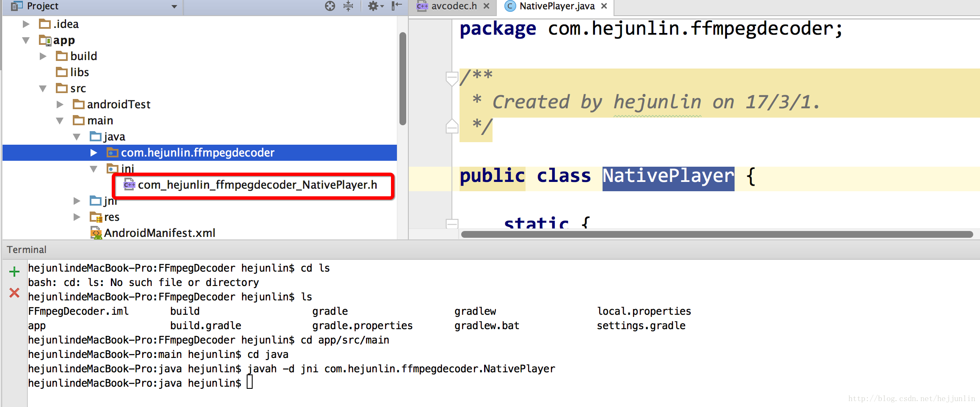Click 'local.properties' in terminal output
The height and width of the screenshot is (407, 980).
click(x=644, y=311)
